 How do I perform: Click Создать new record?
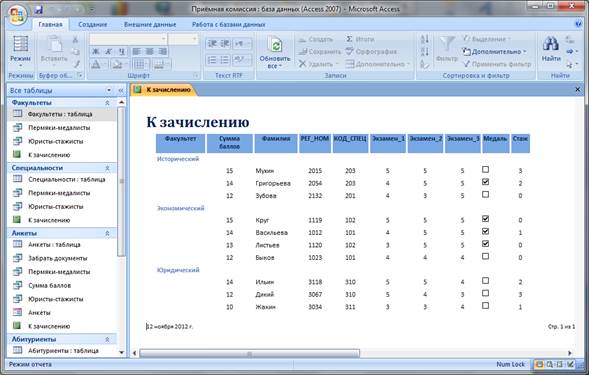tap(316, 39)
